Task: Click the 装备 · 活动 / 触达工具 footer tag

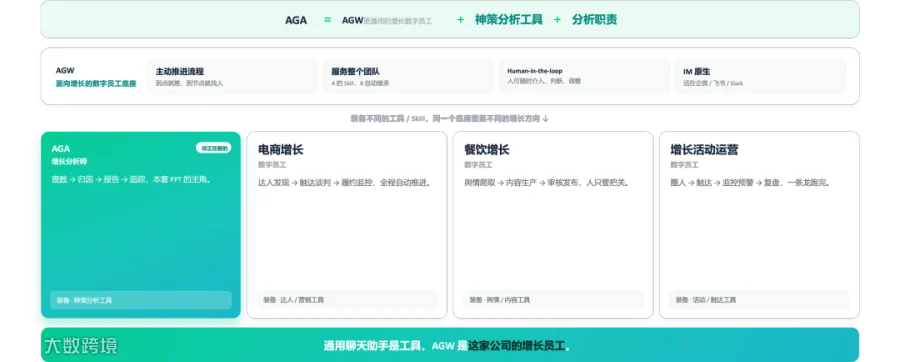Action: pos(759,300)
